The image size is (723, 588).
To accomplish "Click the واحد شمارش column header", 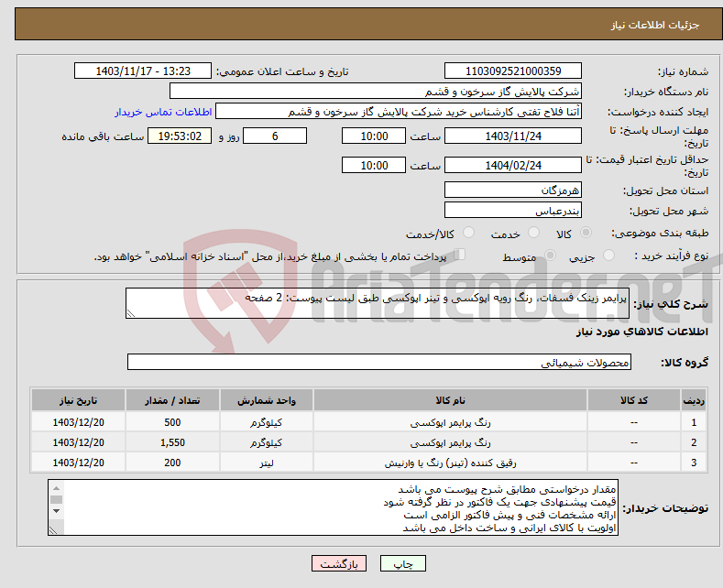I will coord(266,400).
